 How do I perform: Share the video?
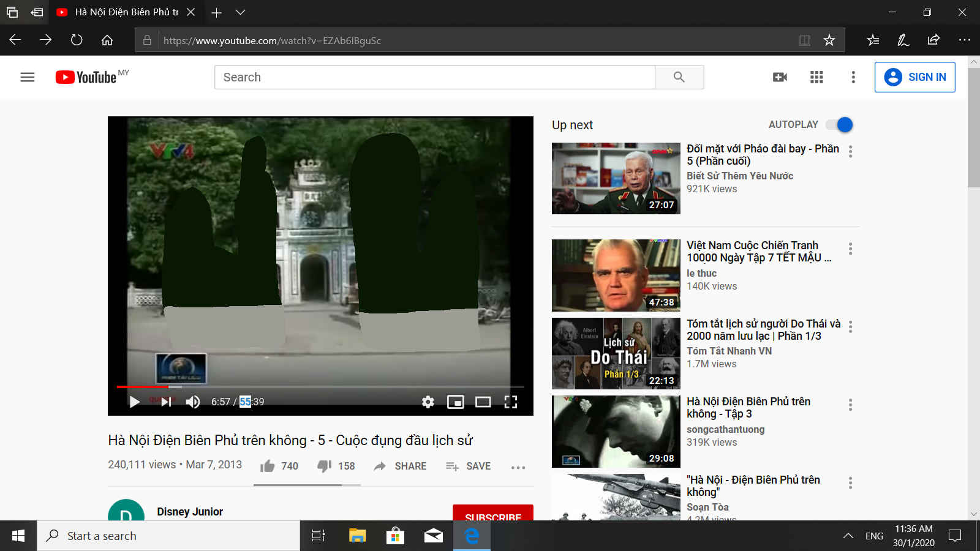[400, 467]
